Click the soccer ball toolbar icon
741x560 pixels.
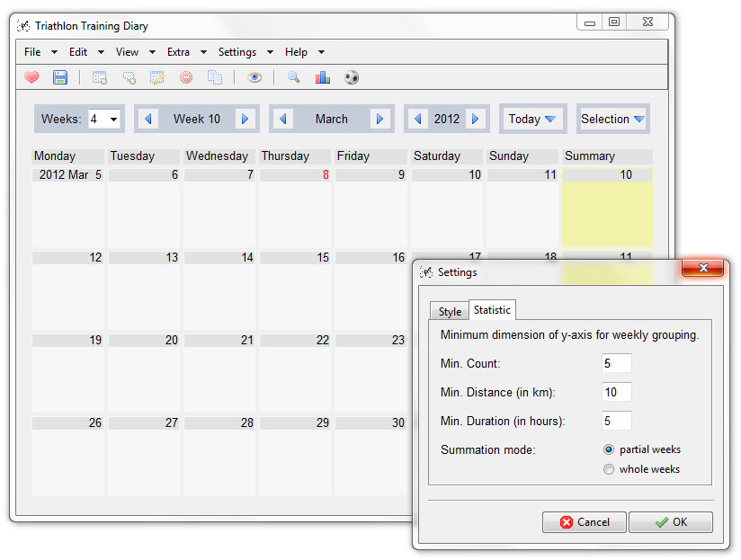tap(352, 77)
